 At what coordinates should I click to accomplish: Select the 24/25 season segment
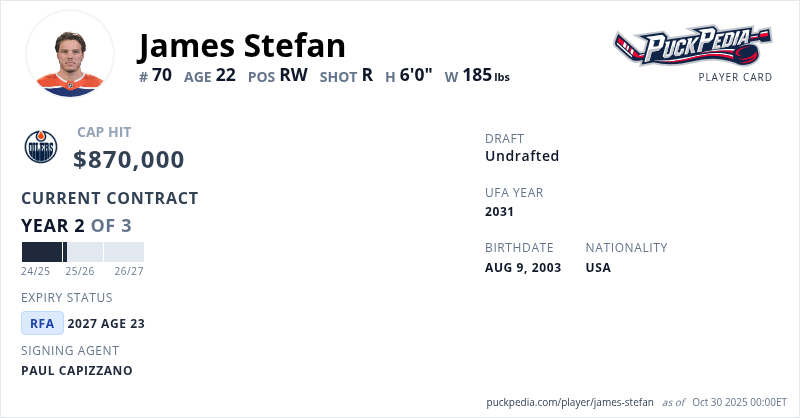pyautogui.click(x=42, y=252)
